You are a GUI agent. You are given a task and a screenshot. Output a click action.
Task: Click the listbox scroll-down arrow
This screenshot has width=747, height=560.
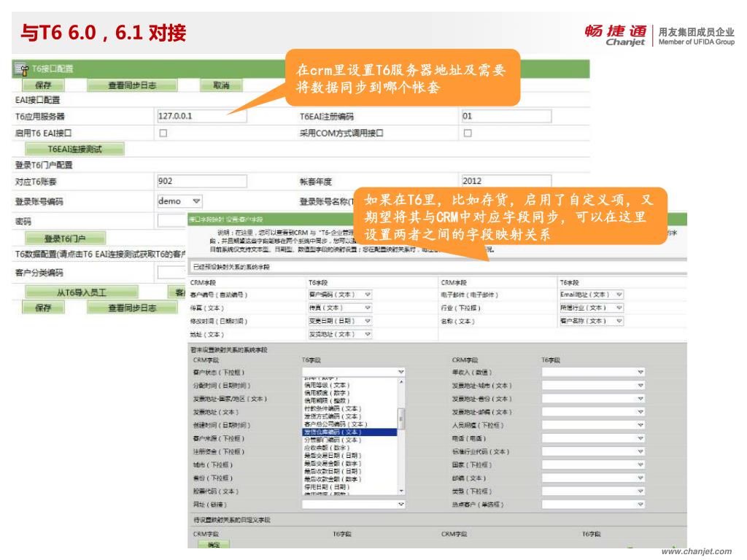coord(401,491)
